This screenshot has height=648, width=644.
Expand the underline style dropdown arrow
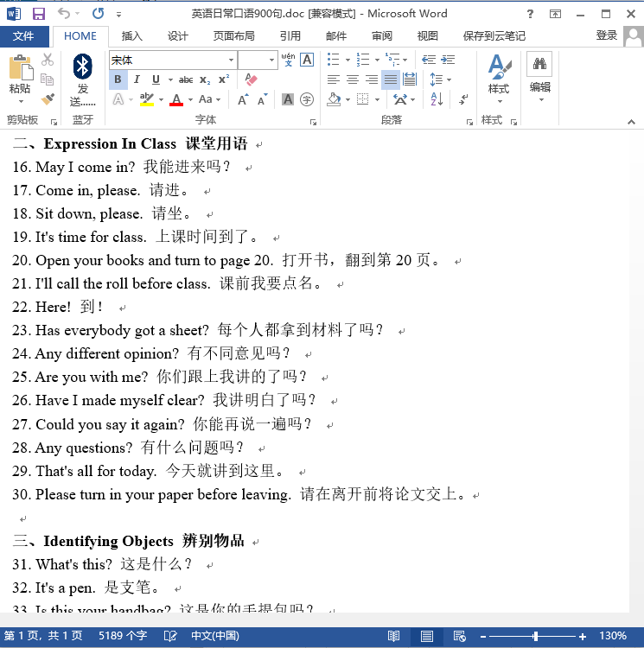170,79
